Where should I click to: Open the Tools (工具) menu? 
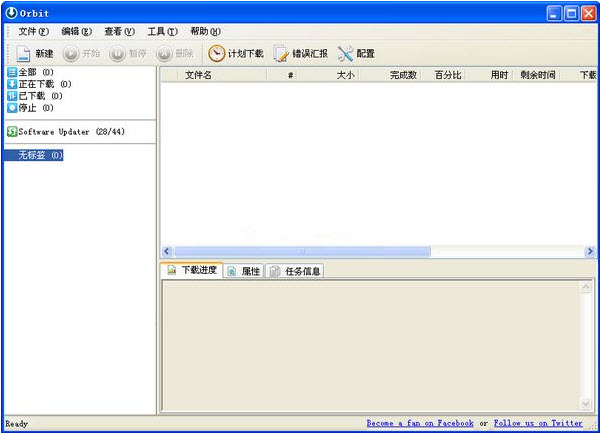point(162,31)
